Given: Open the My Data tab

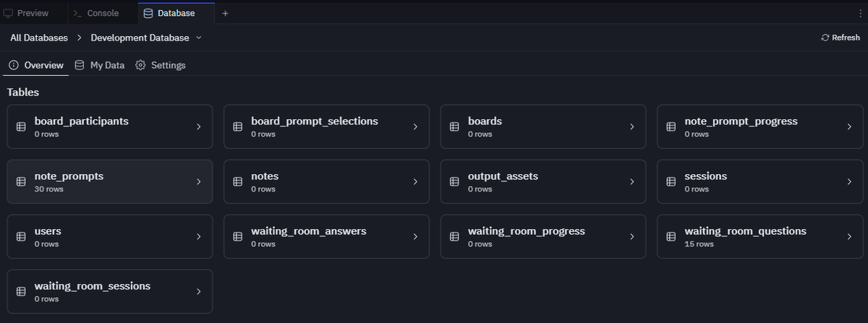Looking at the screenshot, I should click(100, 65).
